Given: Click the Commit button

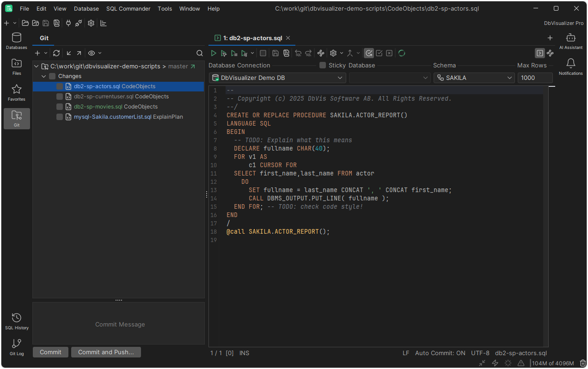Looking at the screenshot, I should tap(50, 352).
